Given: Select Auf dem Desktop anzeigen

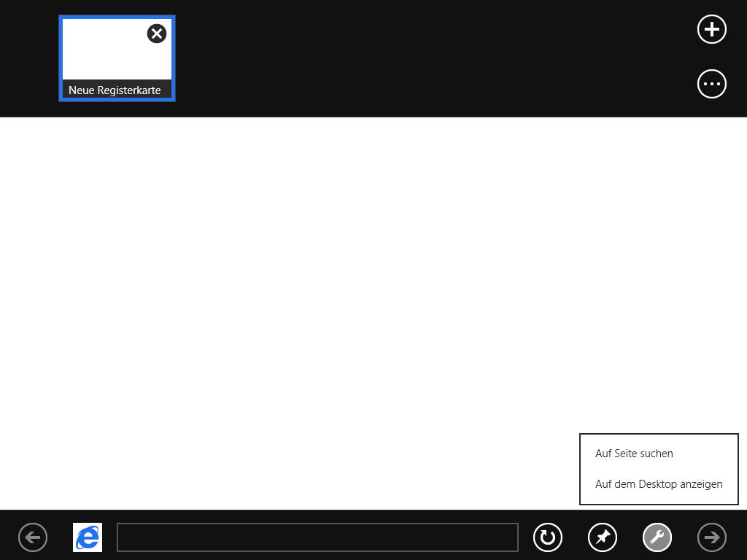Looking at the screenshot, I should 659,484.
